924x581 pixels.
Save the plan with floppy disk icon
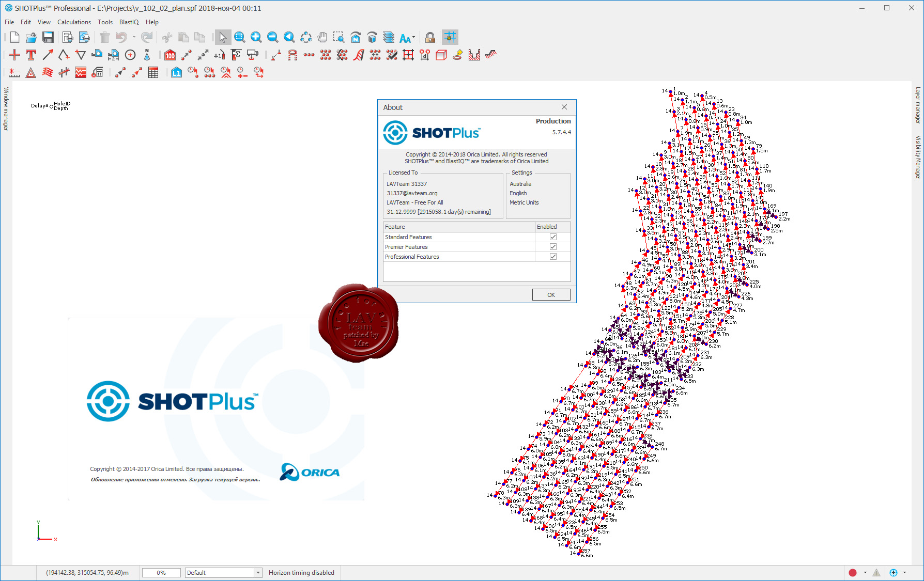(x=48, y=37)
